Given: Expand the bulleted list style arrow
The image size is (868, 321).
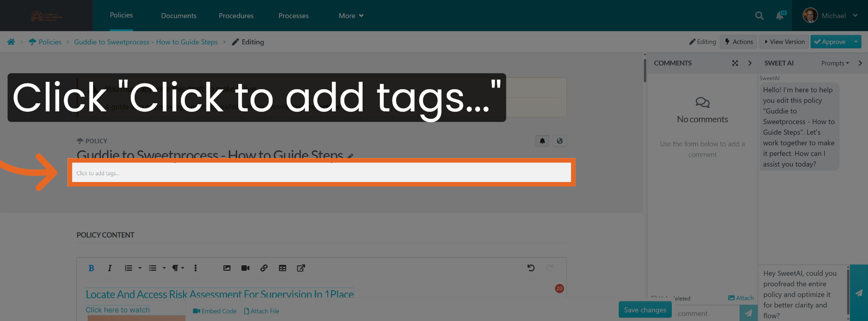Looking at the screenshot, I should pyautogui.click(x=164, y=268).
